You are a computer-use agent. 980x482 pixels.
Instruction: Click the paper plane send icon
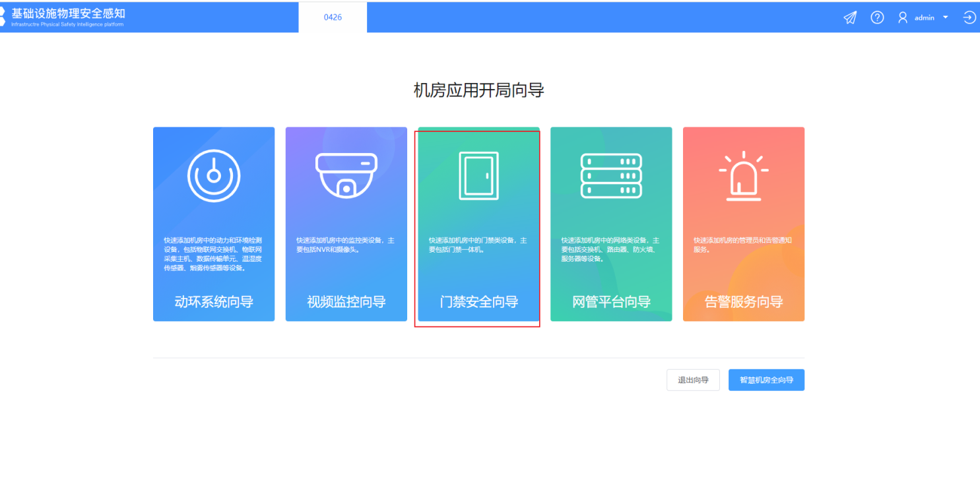[x=850, y=18]
